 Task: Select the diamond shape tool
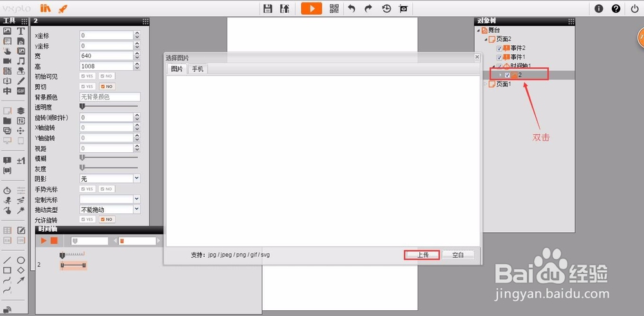click(x=21, y=270)
